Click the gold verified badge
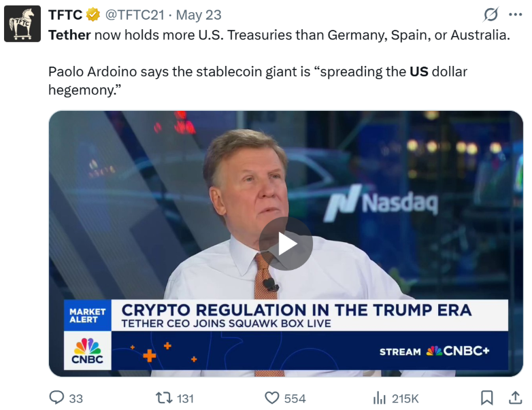This screenshot has height=410, width=532. [93, 15]
